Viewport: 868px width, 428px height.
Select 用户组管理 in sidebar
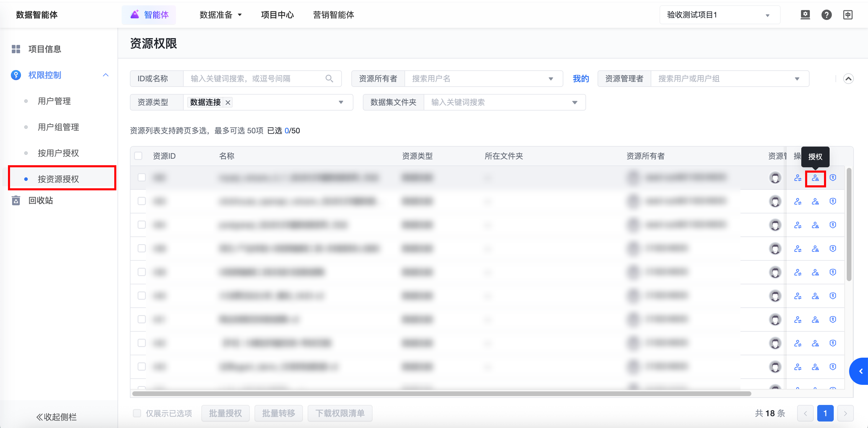pyautogui.click(x=58, y=127)
